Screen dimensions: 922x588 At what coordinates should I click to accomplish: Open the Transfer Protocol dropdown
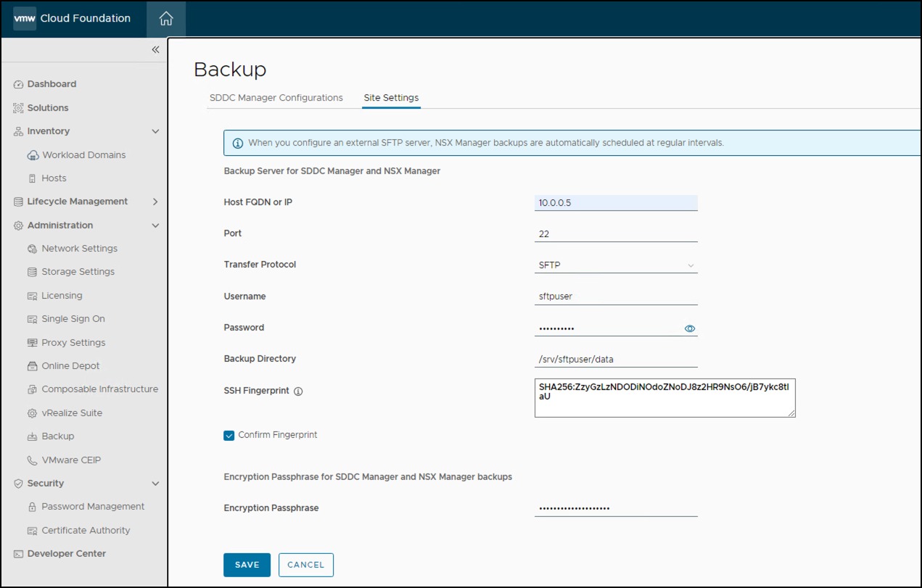pyautogui.click(x=616, y=265)
